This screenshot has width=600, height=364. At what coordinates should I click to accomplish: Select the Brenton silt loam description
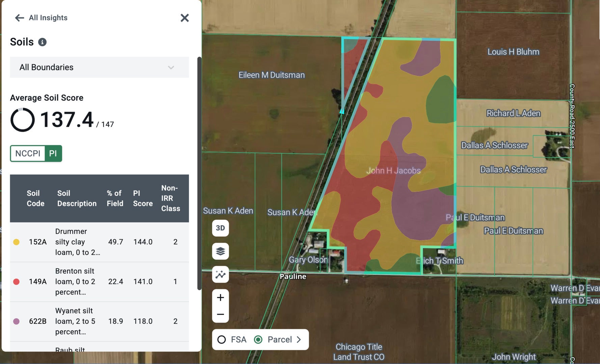point(75,282)
